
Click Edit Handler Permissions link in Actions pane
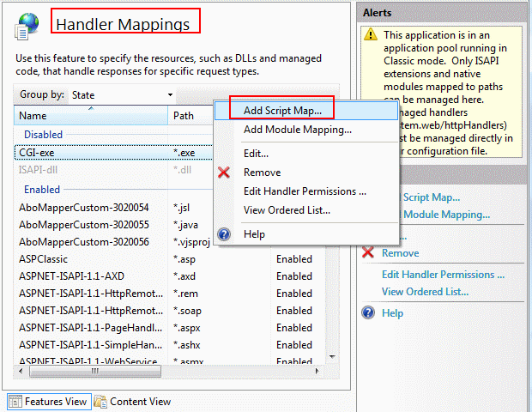pos(443,275)
